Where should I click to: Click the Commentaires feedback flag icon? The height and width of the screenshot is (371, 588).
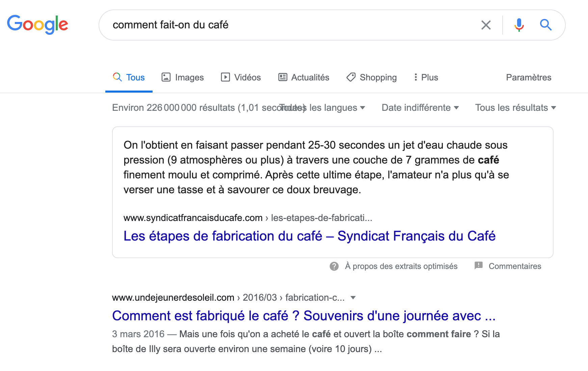click(479, 266)
